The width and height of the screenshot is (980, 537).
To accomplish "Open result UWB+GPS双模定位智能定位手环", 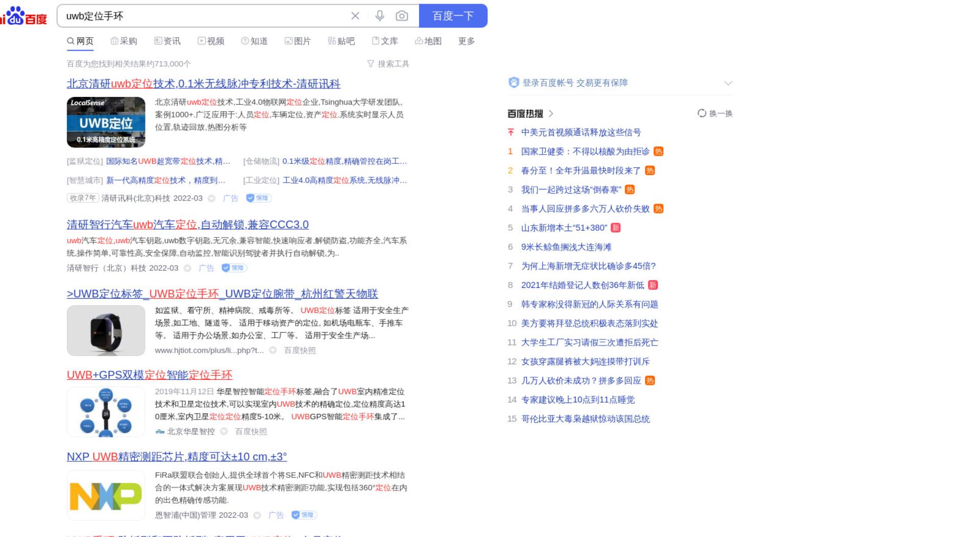I will 150,375.
